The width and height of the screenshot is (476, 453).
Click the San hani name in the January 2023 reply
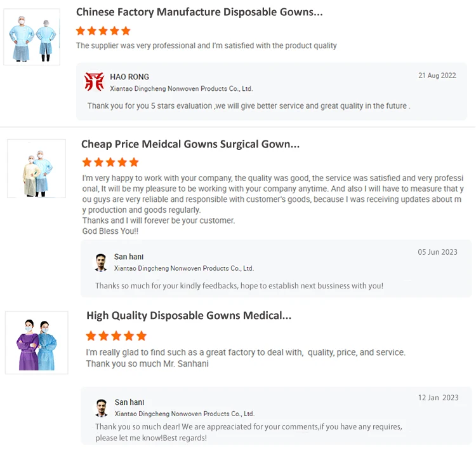pyautogui.click(x=129, y=402)
